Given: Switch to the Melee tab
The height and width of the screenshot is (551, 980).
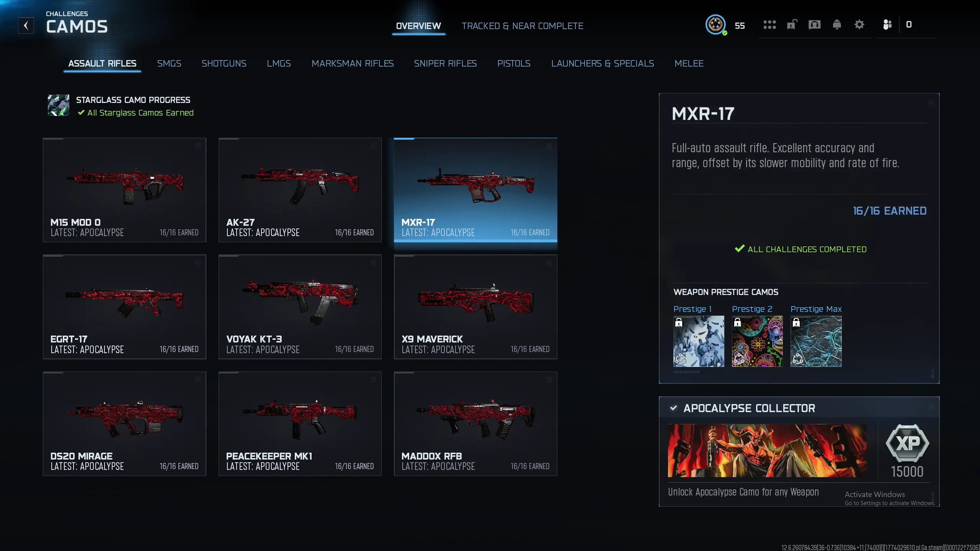Looking at the screenshot, I should 689,64.
